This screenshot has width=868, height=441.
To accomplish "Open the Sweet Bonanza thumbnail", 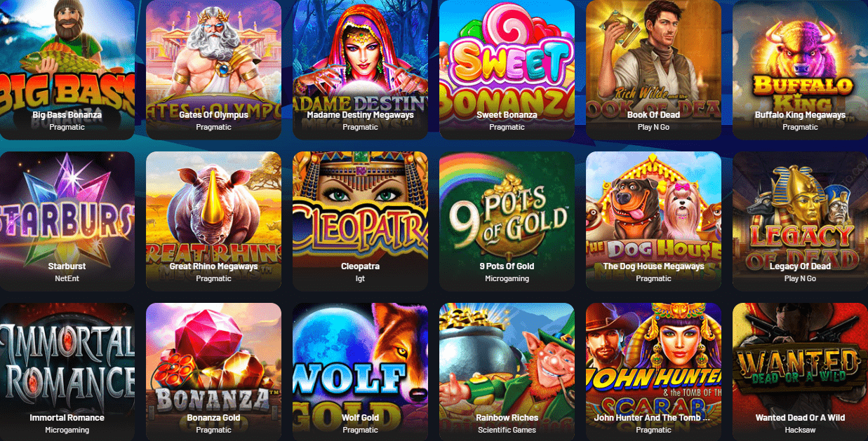I will pos(507,69).
